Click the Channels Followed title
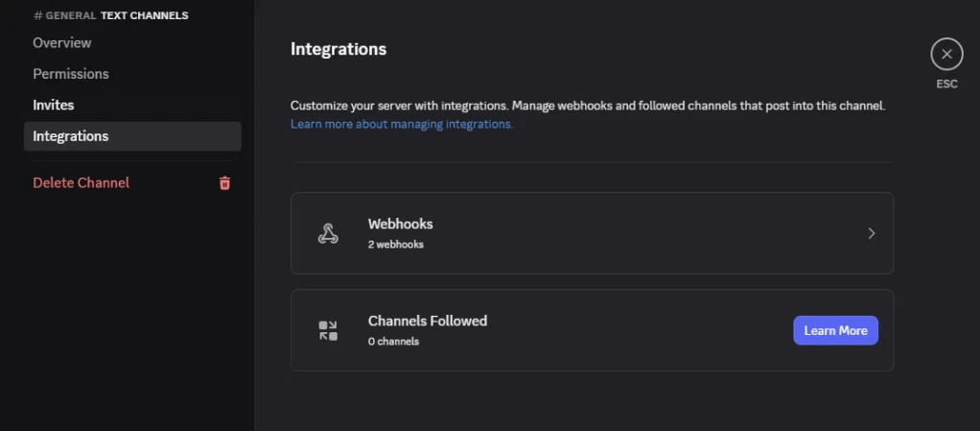The width and height of the screenshot is (980, 431). tap(428, 321)
